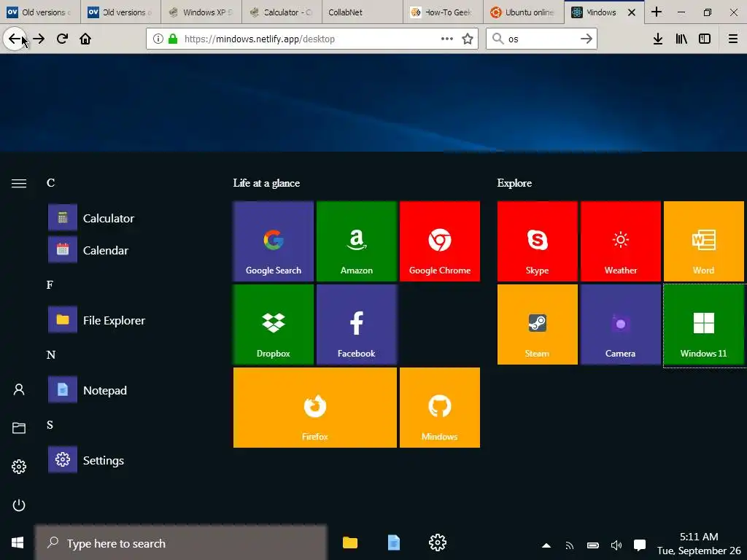Click the settings gear in start sidebar
Screen dimensions: 747x560
19,466
